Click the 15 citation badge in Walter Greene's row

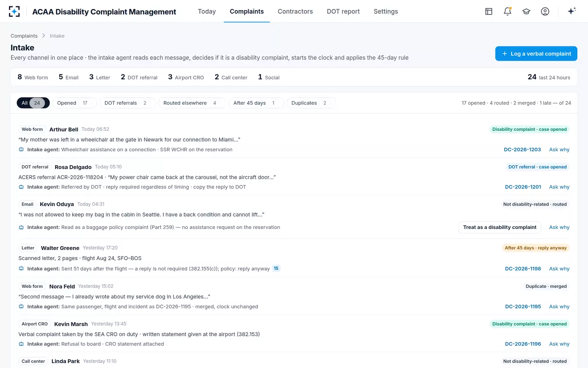click(x=276, y=269)
